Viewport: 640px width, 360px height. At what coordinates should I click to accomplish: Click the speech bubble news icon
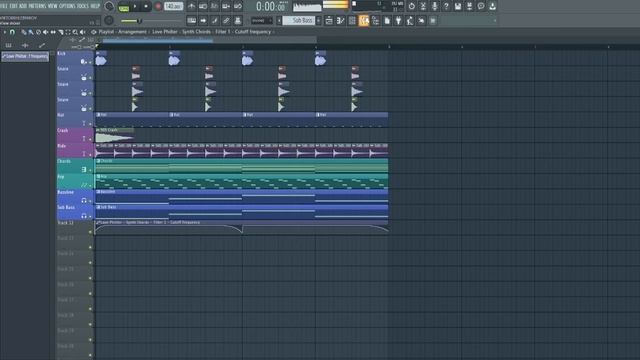click(481, 6)
